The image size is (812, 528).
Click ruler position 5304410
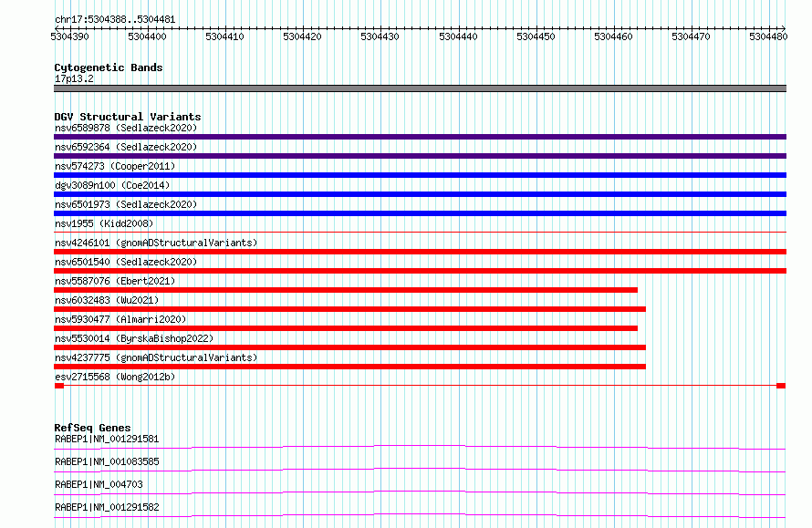click(224, 36)
